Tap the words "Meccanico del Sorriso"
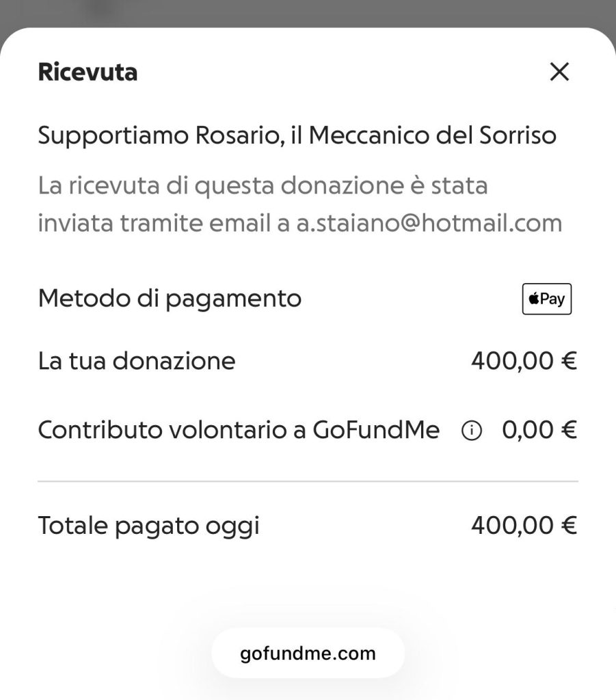Screen dimensions: 616x700 [432, 135]
